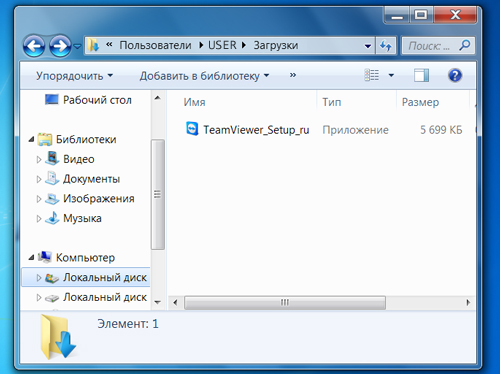Minimize the Explorer window
Screen dimensions: 500x374
pos(397,15)
